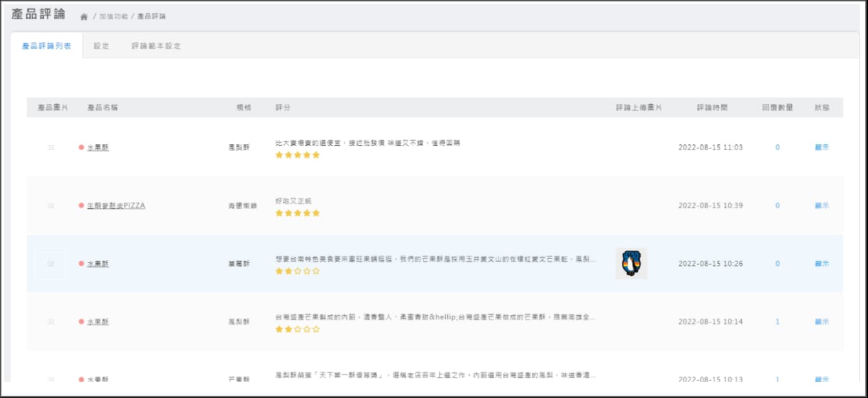The width and height of the screenshot is (868, 398).
Task: Click product image placeholder for 10:14 review
Action: [51, 322]
